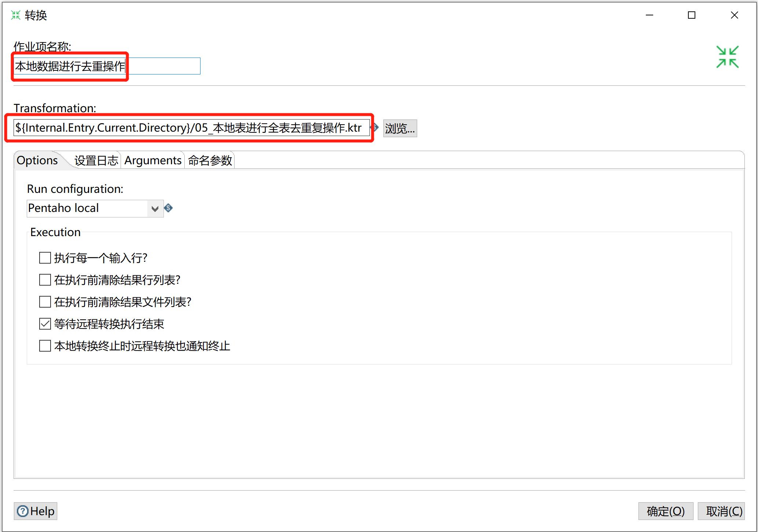
Task: Check 在执行前清除结果文件列表? option
Action: (x=45, y=302)
